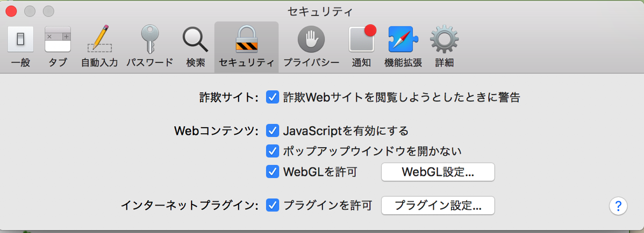Open the help question mark button
The image size is (644, 233).
point(619,206)
